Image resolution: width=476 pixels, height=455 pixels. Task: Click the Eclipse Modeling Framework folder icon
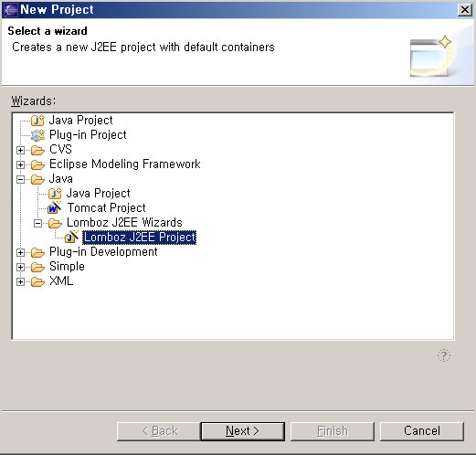37,164
